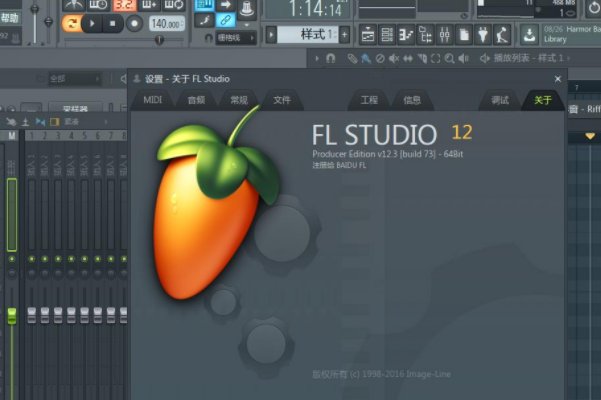Toggle the 3.2 countdown before recording

click(x=124, y=5)
